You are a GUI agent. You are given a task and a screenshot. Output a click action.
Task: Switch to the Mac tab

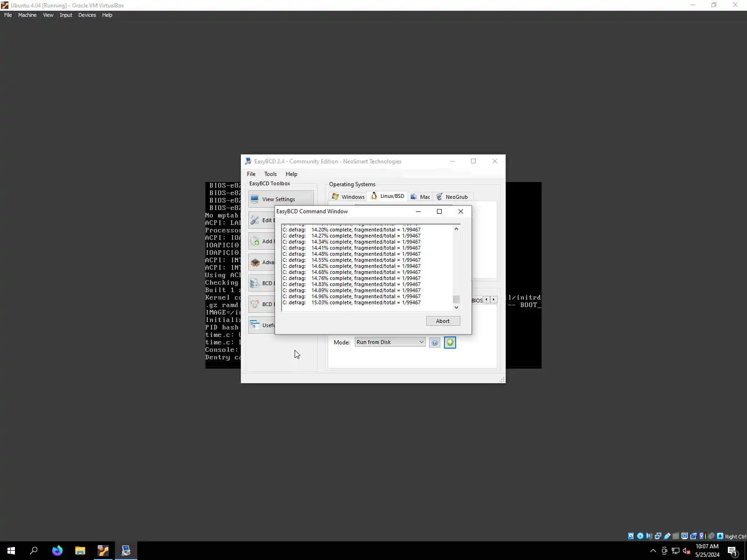(420, 197)
